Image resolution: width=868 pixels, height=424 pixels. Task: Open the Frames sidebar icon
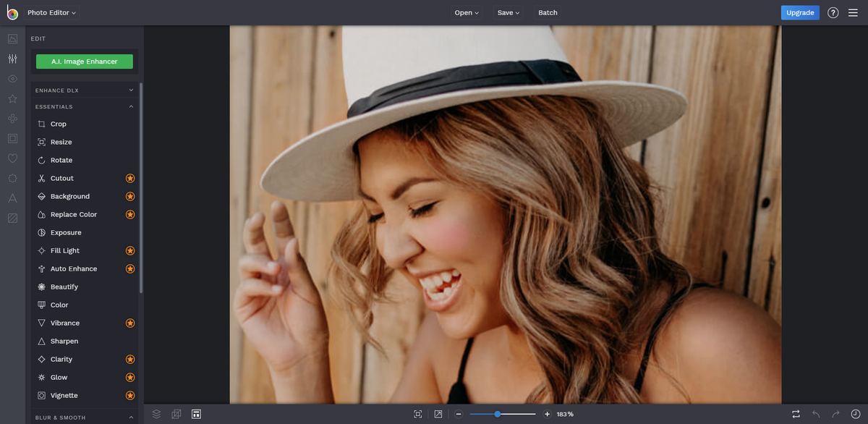coord(12,138)
